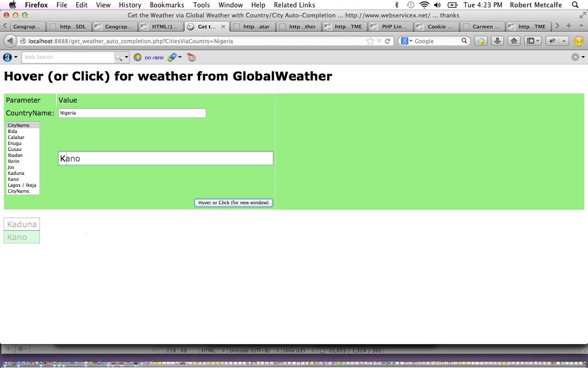
Task: Switch to the 'Cookie ...' tab
Action: (436, 26)
